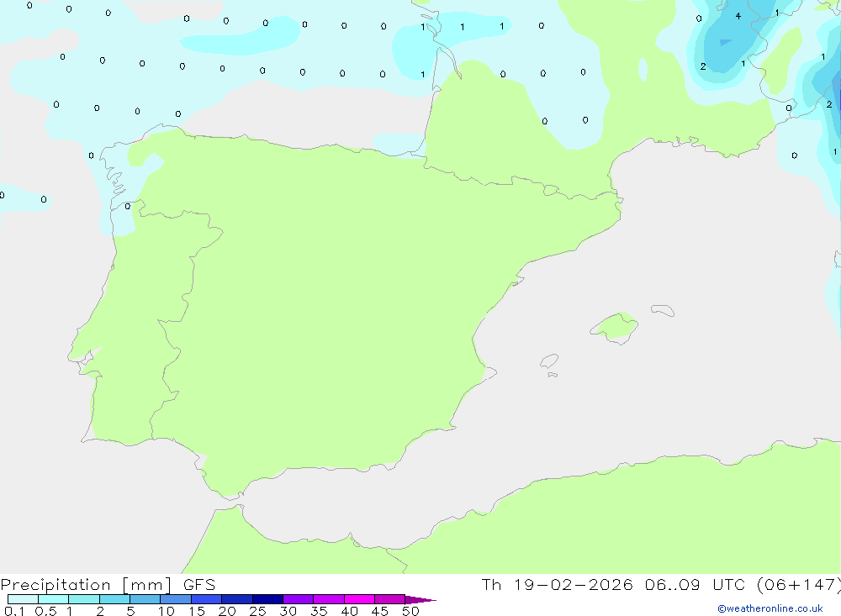This screenshot has width=841, height=616.
Task: Click the "Th" weekday abbreviation
Action: pos(491,584)
